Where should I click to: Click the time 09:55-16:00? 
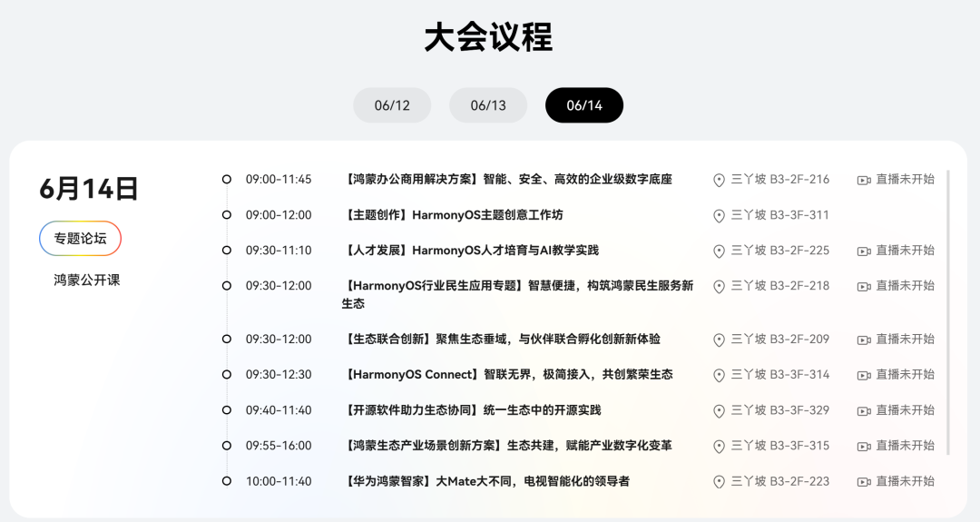pos(279,446)
